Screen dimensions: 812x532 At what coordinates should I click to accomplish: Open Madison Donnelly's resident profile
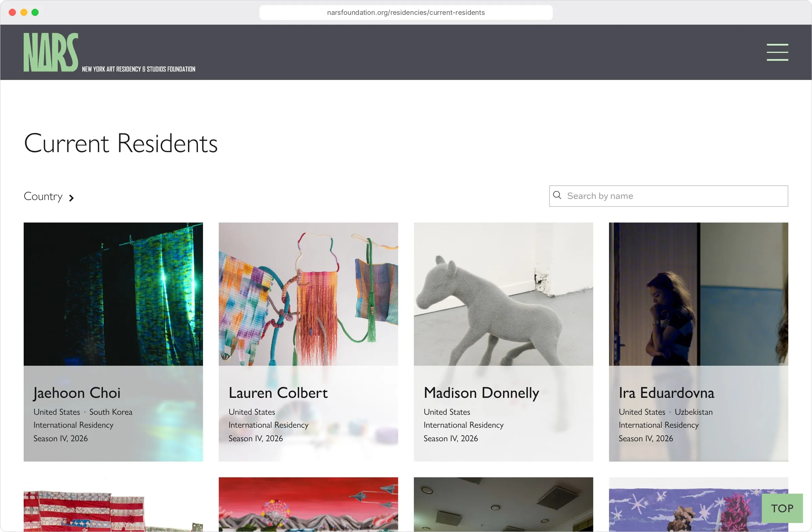[481, 393]
